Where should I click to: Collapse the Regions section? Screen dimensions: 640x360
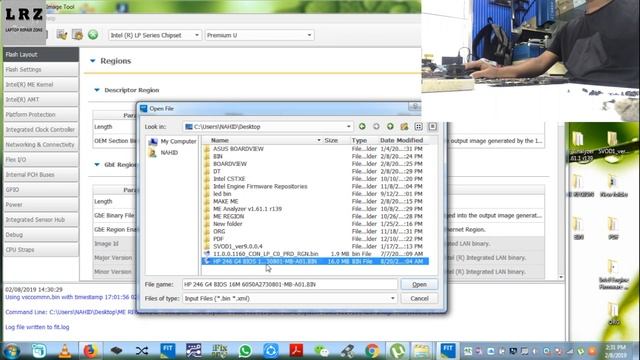point(93,61)
